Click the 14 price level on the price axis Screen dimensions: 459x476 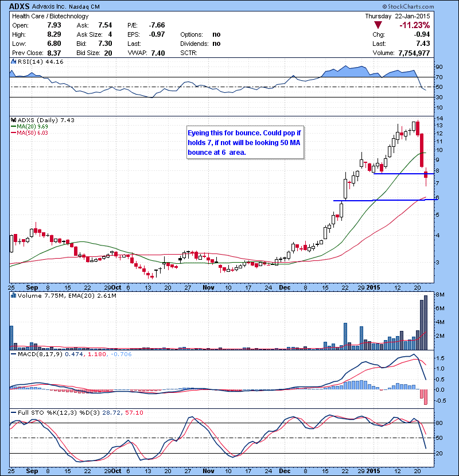439,118
